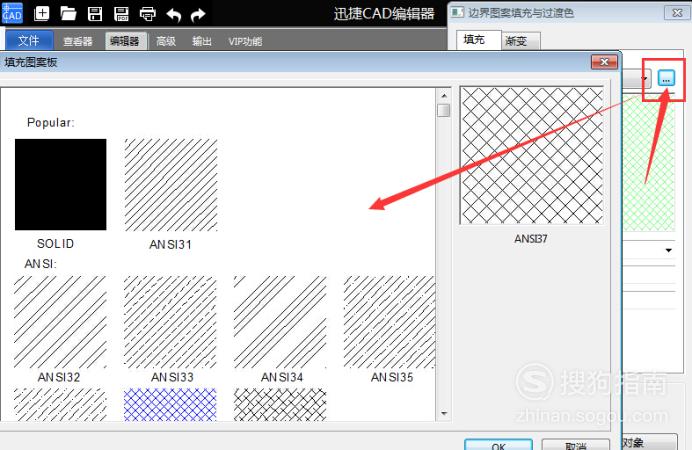Viewport: 692px width, 450px height.
Task: Undo the last action
Action: pos(174,15)
